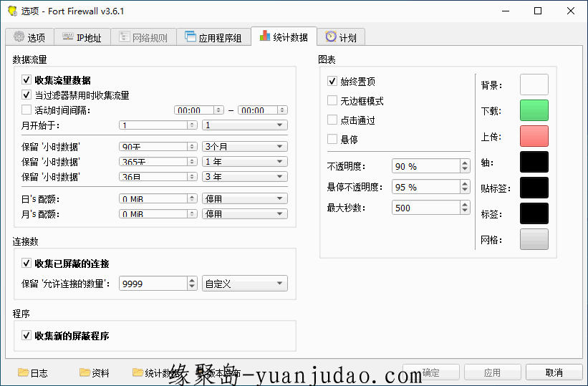Switch to 选项 tab
The width and height of the screenshot is (588, 386).
pyautogui.click(x=29, y=37)
